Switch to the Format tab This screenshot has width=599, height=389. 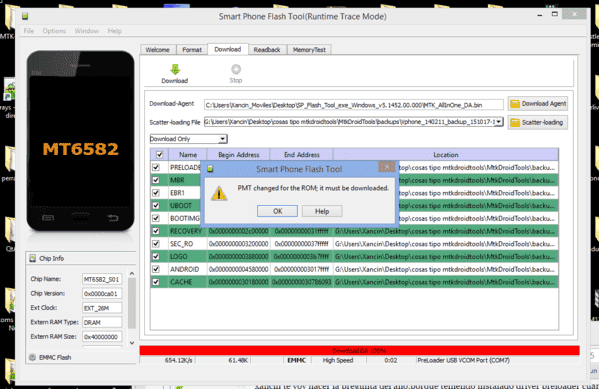point(192,50)
